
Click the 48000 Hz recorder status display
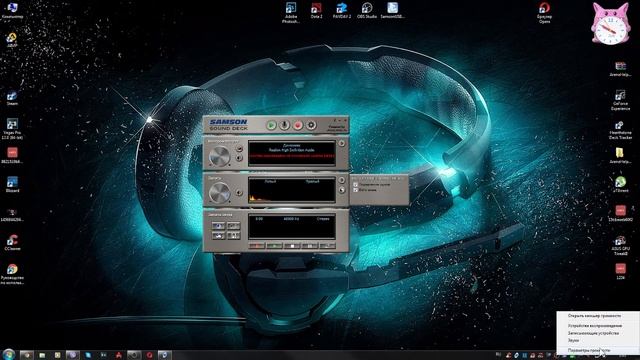click(292, 227)
